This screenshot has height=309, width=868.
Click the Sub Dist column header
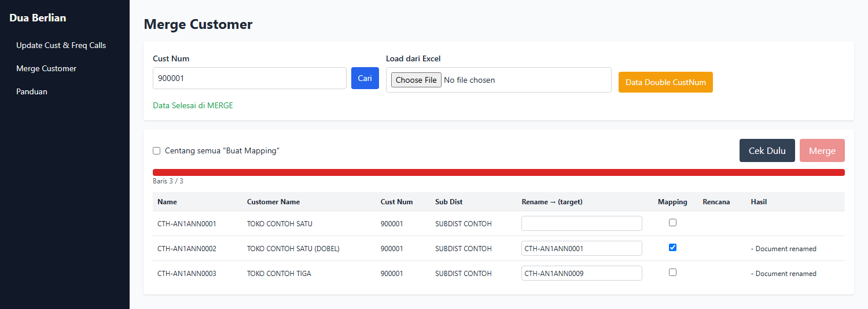click(449, 202)
